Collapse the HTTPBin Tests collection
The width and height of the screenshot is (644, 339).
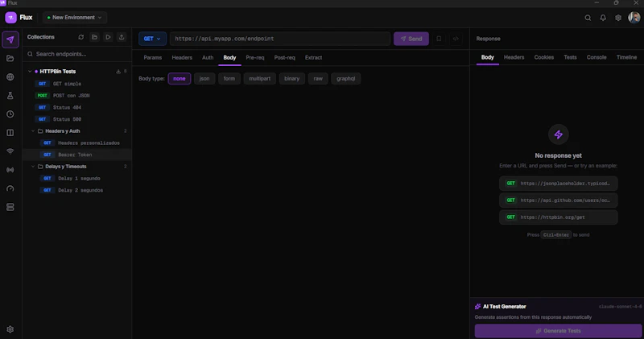pos(30,72)
